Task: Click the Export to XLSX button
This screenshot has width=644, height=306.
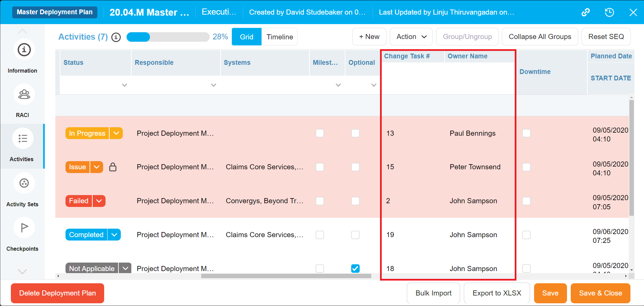Action: pyautogui.click(x=496, y=293)
